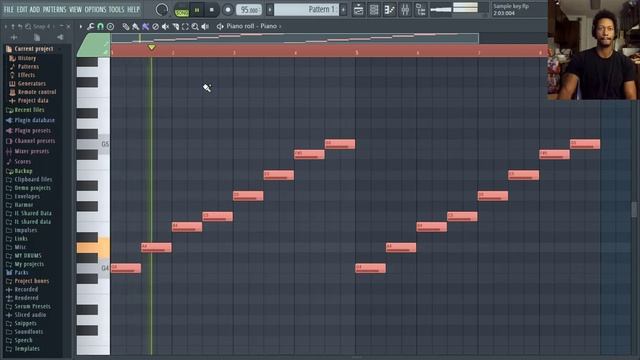
Task: Choose the dashed-square Select tool
Action: coord(185,27)
